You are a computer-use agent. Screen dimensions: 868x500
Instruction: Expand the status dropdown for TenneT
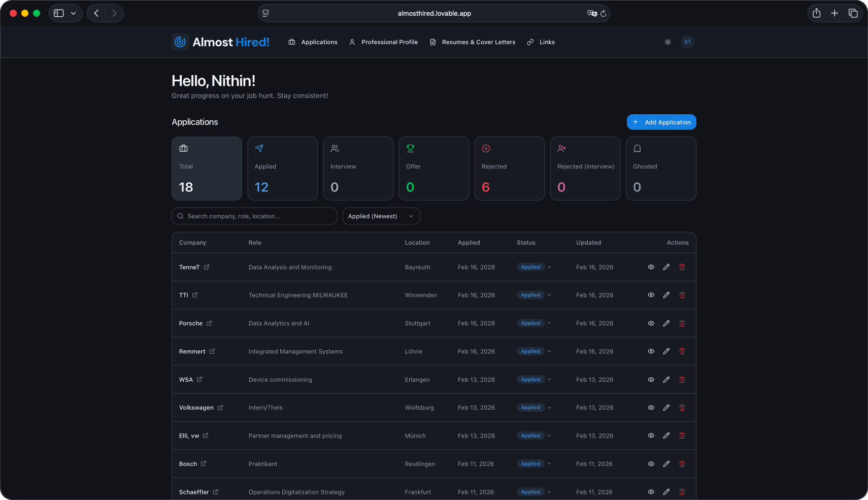549,267
